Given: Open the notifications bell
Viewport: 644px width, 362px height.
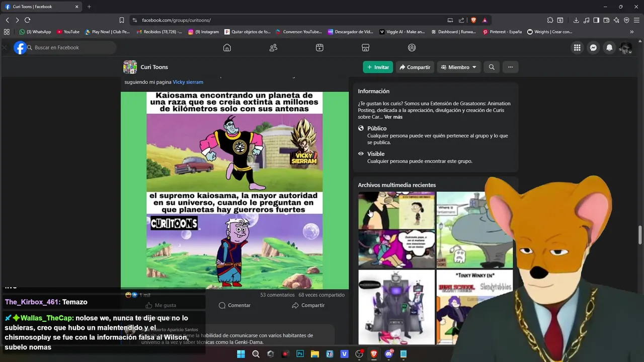Looking at the screenshot, I should [x=609, y=48].
